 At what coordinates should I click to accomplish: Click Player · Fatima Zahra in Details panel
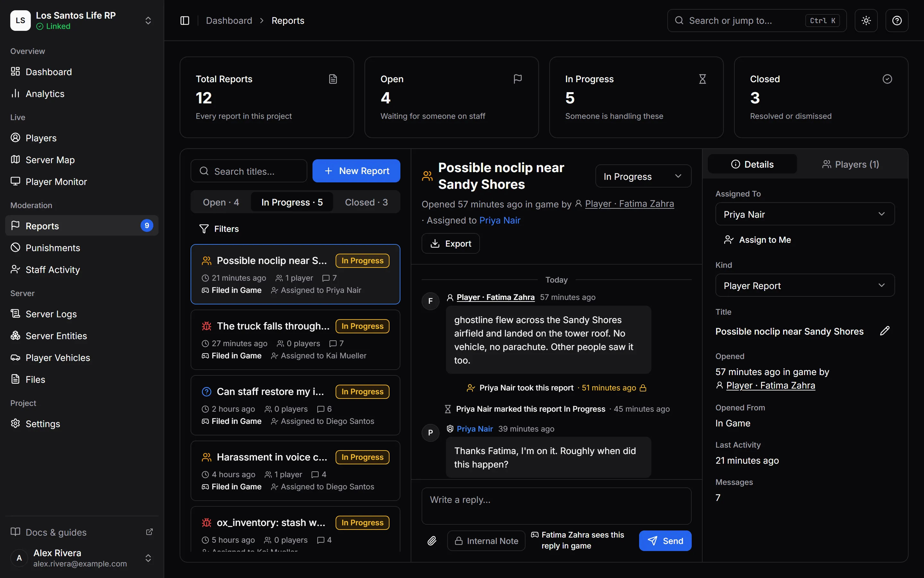pyautogui.click(x=770, y=385)
